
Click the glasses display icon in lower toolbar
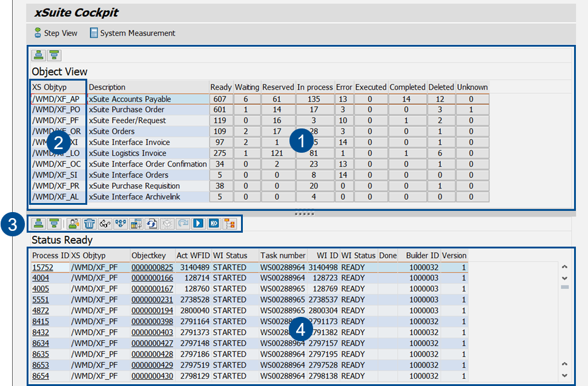(x=105, y=224)
